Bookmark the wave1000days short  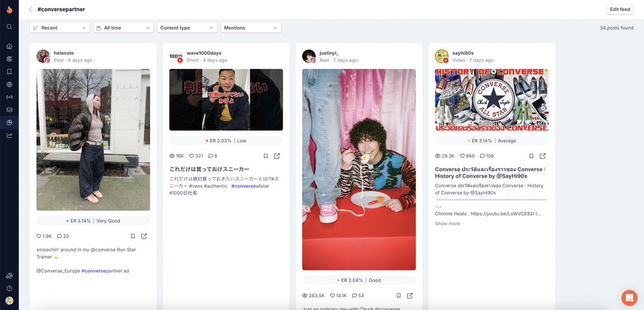click(x=266, y=156)
